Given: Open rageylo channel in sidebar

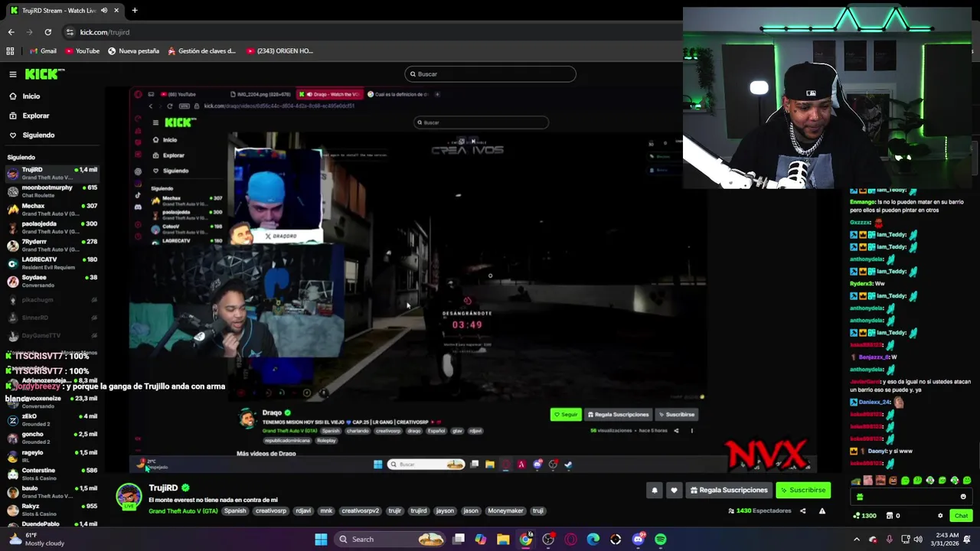Looking at the screenshot, I should [52, 456].
